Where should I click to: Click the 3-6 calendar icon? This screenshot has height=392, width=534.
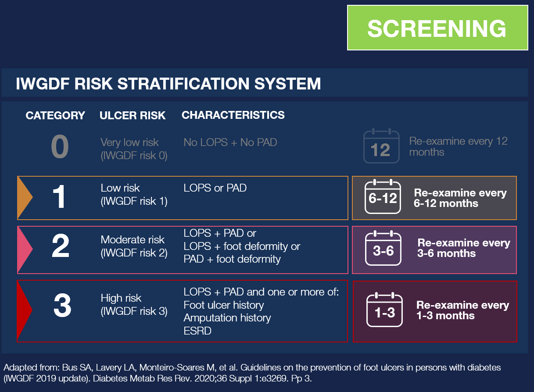coord(383,248)
